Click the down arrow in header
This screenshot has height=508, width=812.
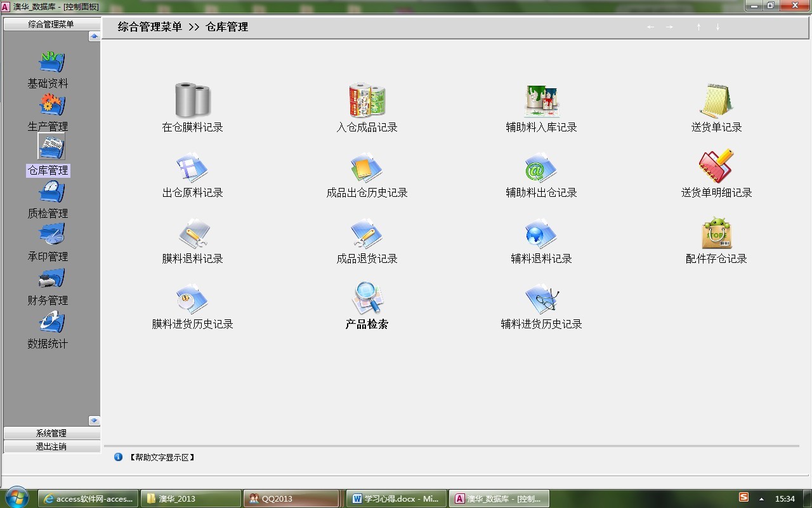coord(717,27)
